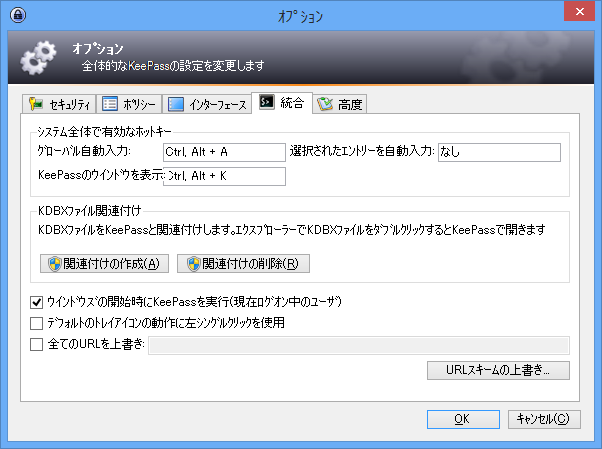Select the 統合 tab
602x449 pixels.
[282, 104]
